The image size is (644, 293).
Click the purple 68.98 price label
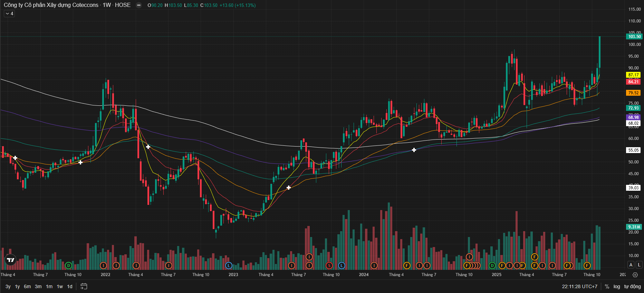[633, 117]
